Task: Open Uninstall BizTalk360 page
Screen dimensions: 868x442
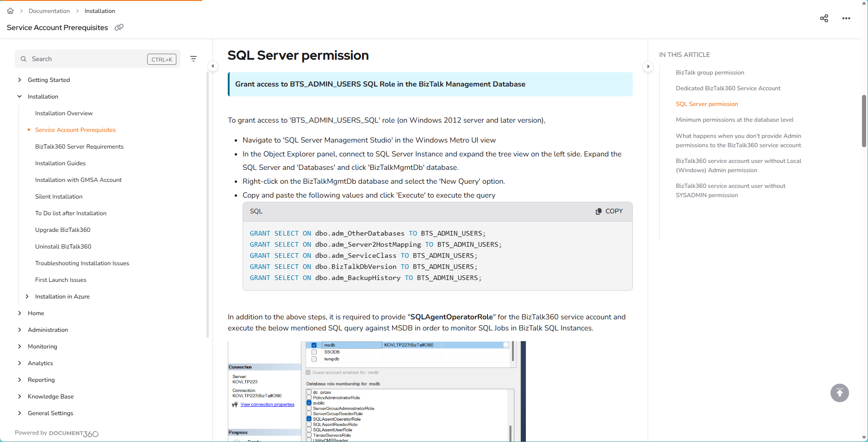Action: click(63, 247)
